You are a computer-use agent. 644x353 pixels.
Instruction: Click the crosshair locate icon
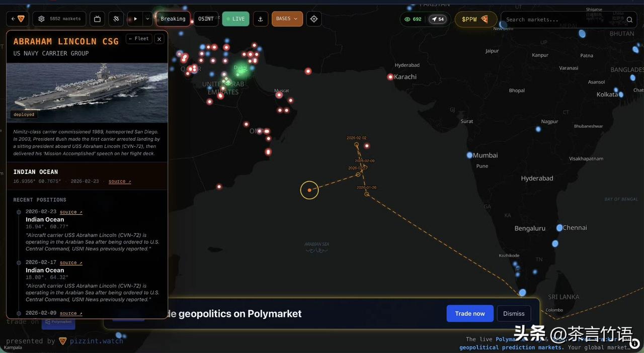pos(314,19)
